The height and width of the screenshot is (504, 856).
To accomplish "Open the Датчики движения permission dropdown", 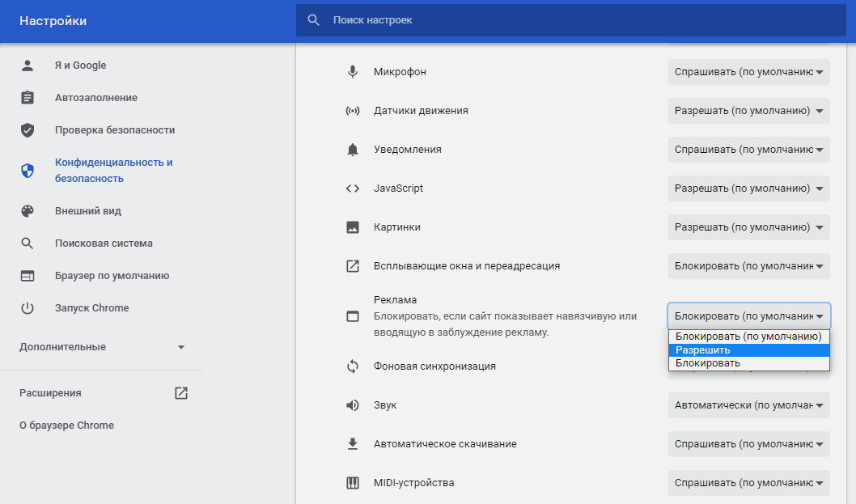I will coord(748,111).
